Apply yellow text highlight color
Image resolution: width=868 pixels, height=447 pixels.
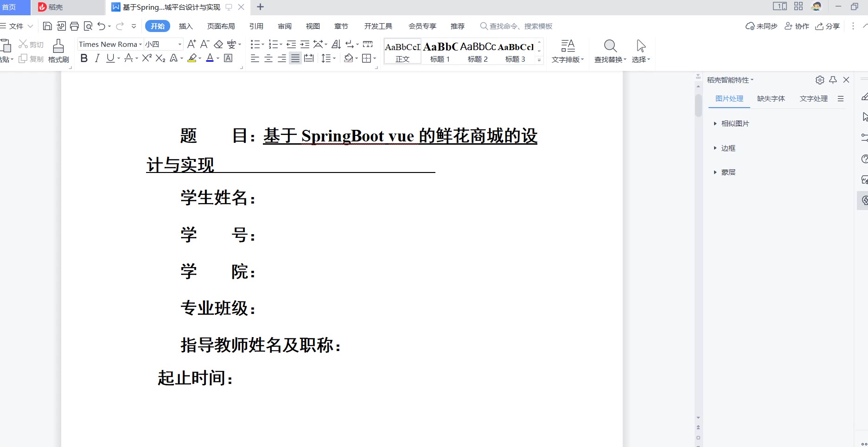pos(192,58)
